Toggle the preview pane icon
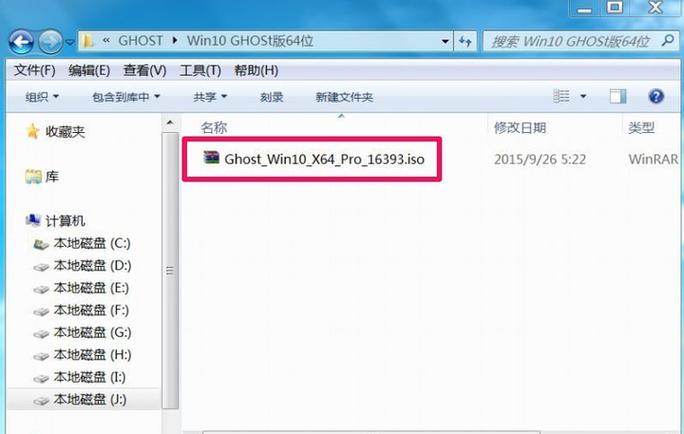Screen dimensions: 684x434 (x=618, y=96)
